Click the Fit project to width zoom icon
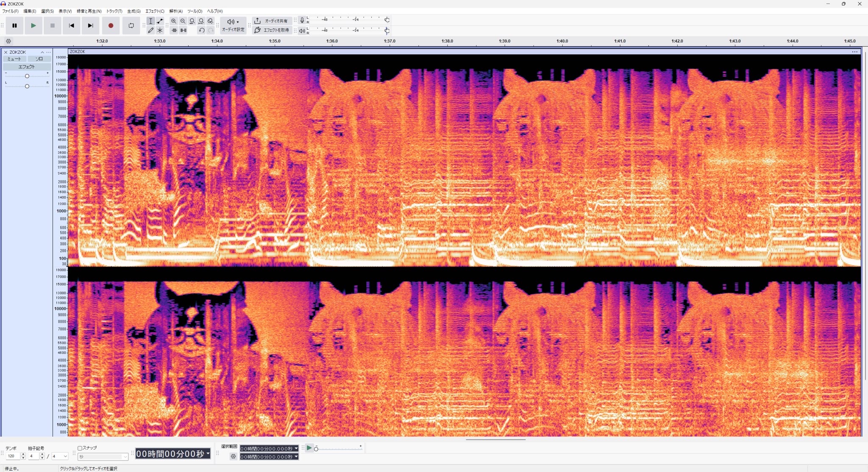Image resolution: width=868 pixels, height=472 pixels. click(201, 21)
